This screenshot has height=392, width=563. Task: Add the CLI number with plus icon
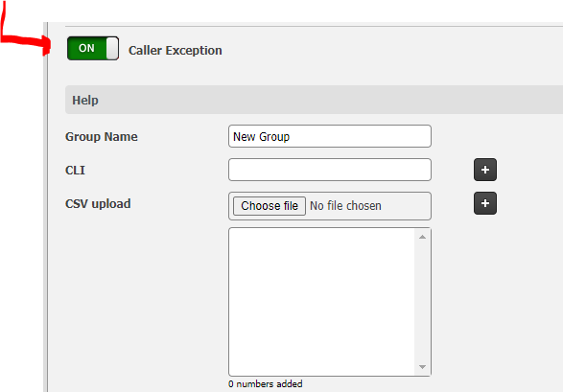point(485,170)
